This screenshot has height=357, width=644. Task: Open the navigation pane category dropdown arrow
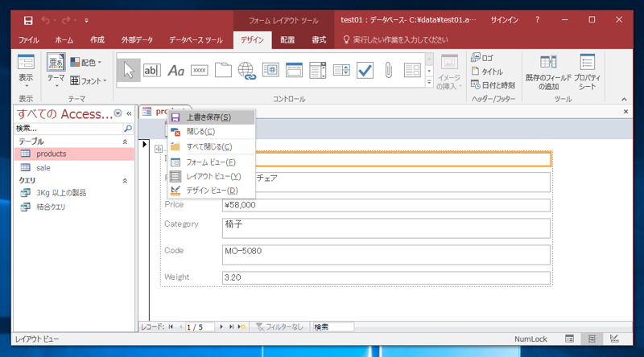[118, 113]
